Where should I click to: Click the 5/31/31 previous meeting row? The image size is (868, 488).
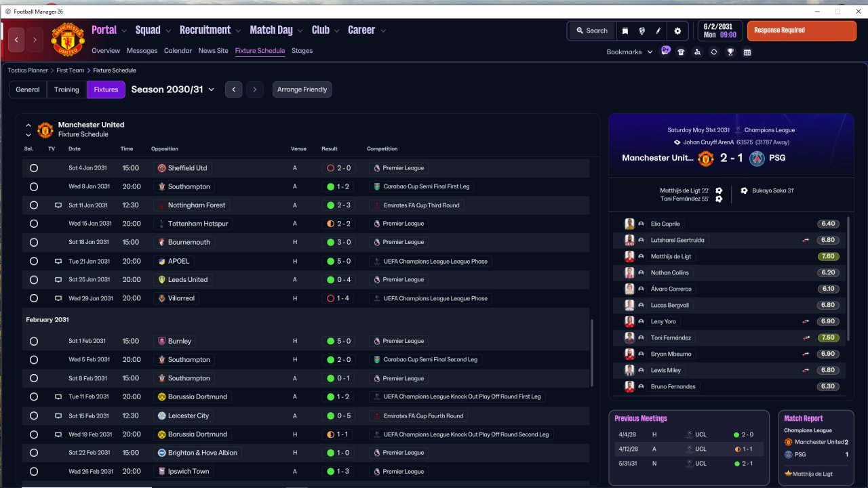(689, 464)
